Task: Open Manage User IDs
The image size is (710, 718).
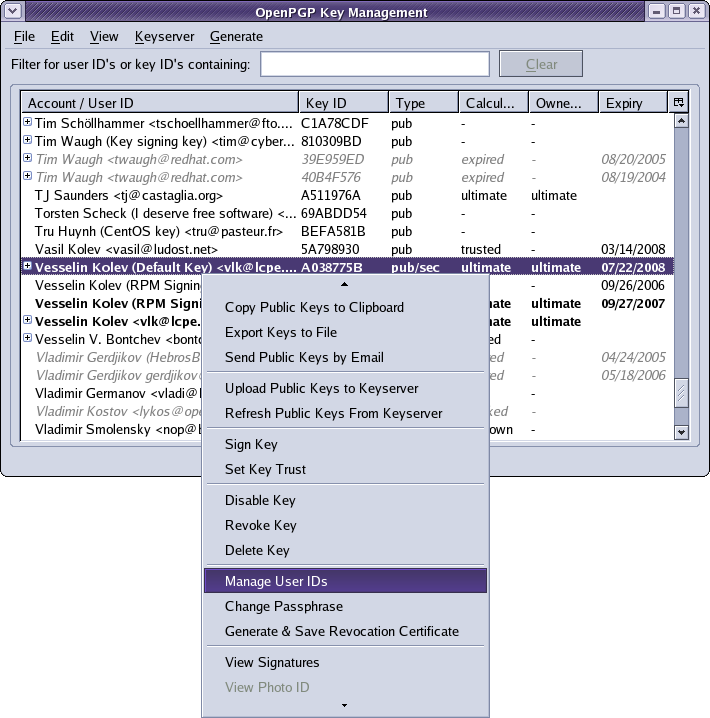Action: 345,581
